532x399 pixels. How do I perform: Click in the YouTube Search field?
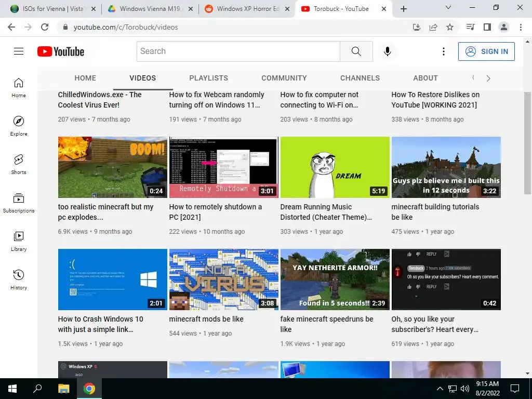(x=238, y=51)
